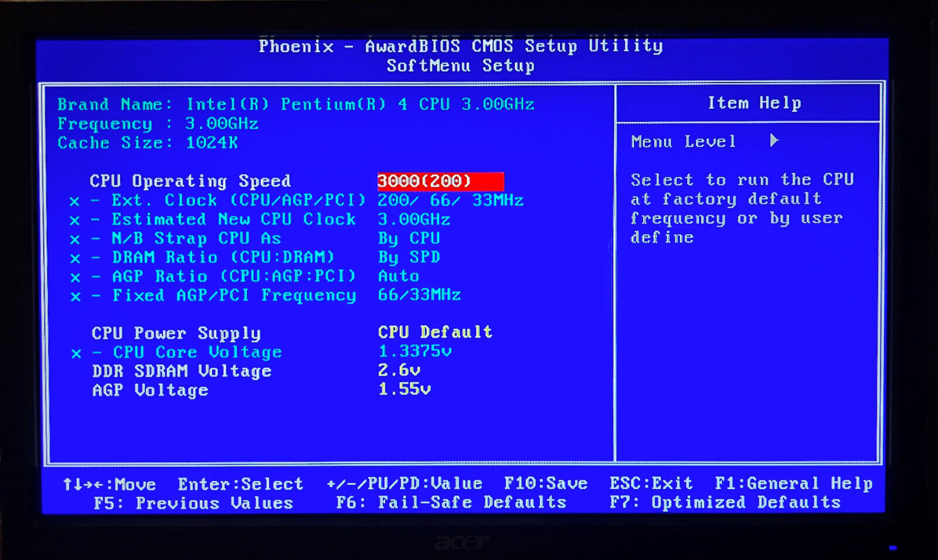Click the Move arrow keys hint
Screen dimensions: 938x560
(110, 484)
